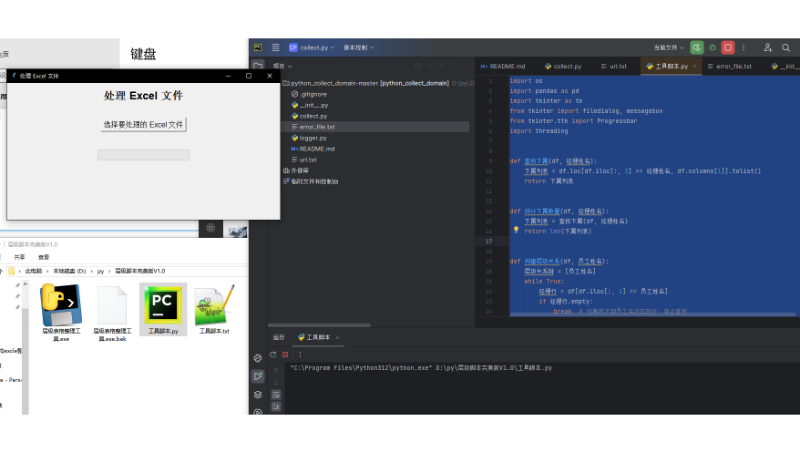Select logger.py in the project tree

(313, 138)
